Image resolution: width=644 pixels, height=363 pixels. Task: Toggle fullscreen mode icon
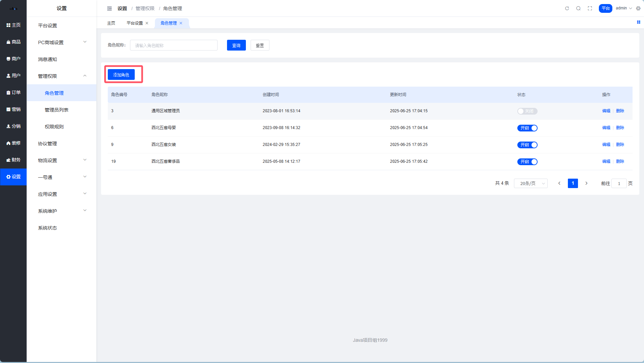click(x=590, y=8)
